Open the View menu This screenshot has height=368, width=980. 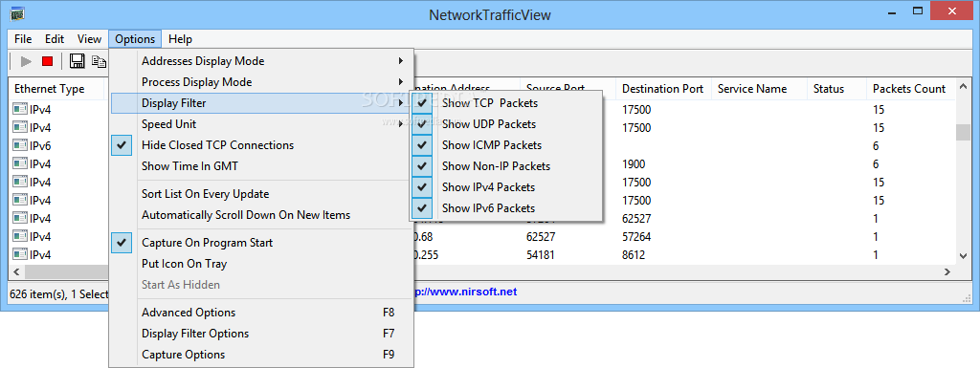(89, 38)
